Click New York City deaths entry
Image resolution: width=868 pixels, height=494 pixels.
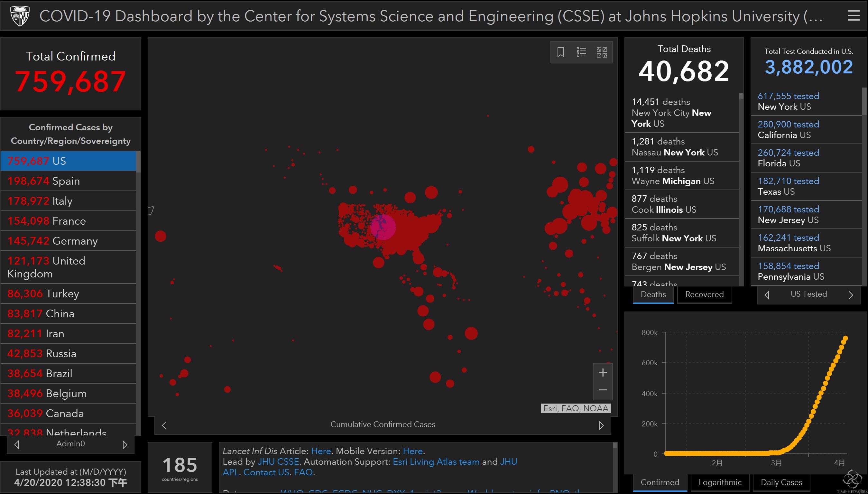[x=682, y=113]
